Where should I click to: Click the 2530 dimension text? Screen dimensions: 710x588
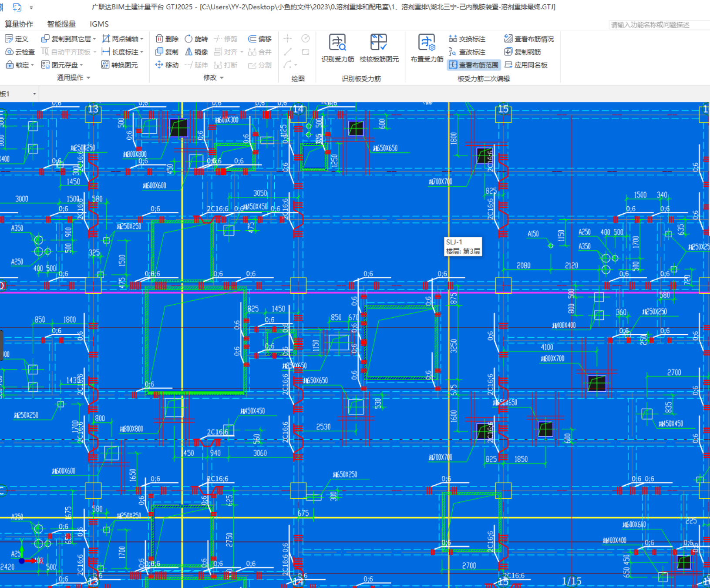[323, 427]
